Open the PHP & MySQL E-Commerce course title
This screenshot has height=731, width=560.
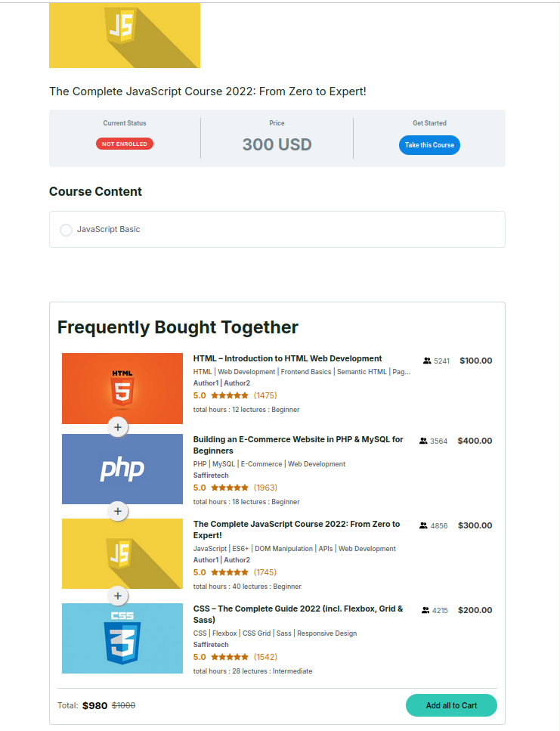(298, 444)
